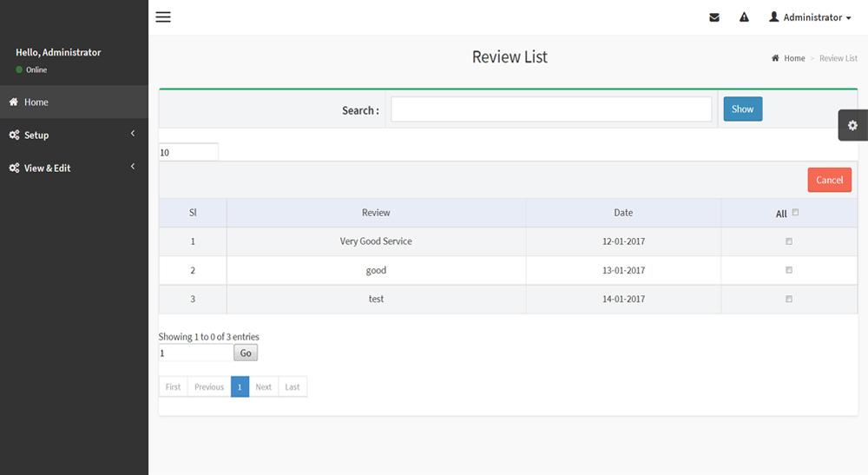Go to Last page in pagination
The image size is (868, 475).
click(293, 387)
